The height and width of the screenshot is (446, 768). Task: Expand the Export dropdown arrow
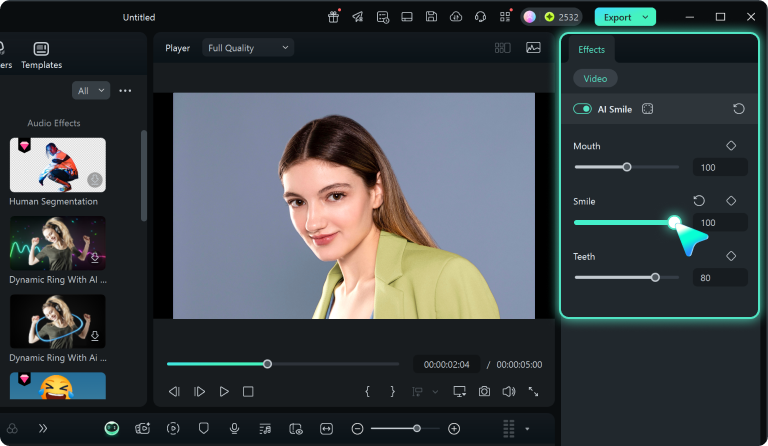click(646, 17)
